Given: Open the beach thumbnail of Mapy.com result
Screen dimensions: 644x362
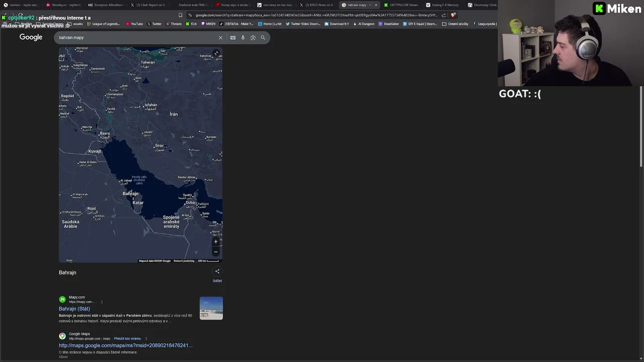Looking at the screenshot, I should pyautogui.click(x=211, y=308).
